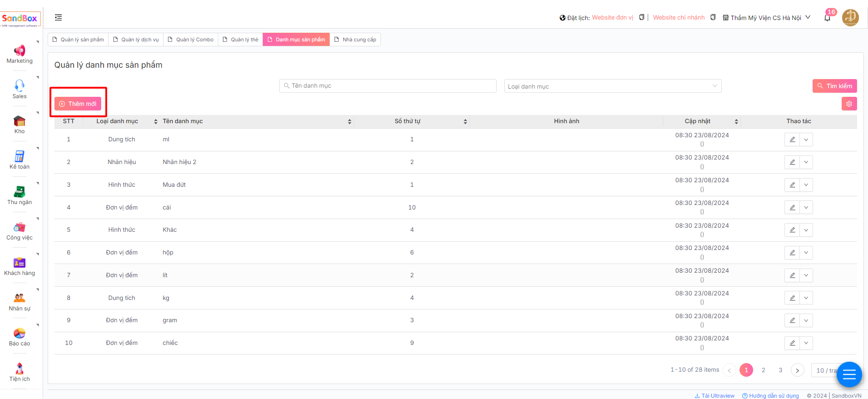Switch to Quản lý dịch vụ tab

(x=136, y=40)
